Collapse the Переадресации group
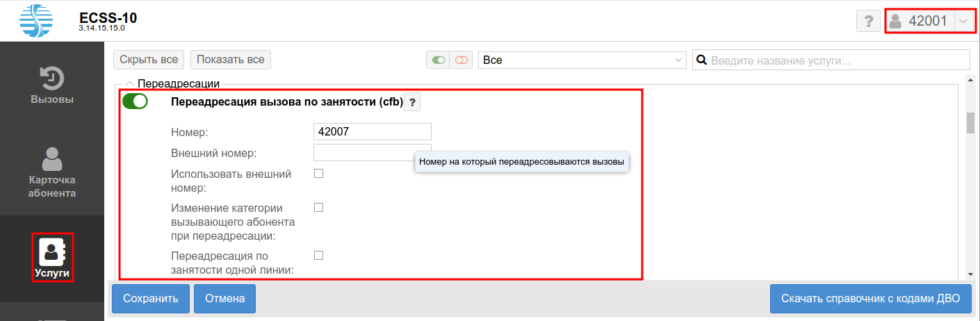 pos(129,84)
